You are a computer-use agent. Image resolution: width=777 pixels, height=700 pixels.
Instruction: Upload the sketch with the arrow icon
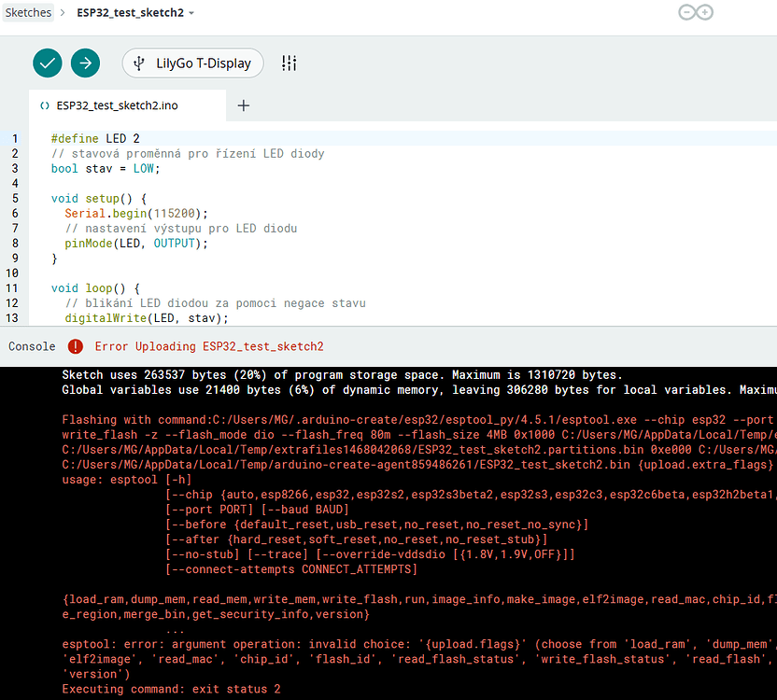pyautogui.click(x=85, y=63)
